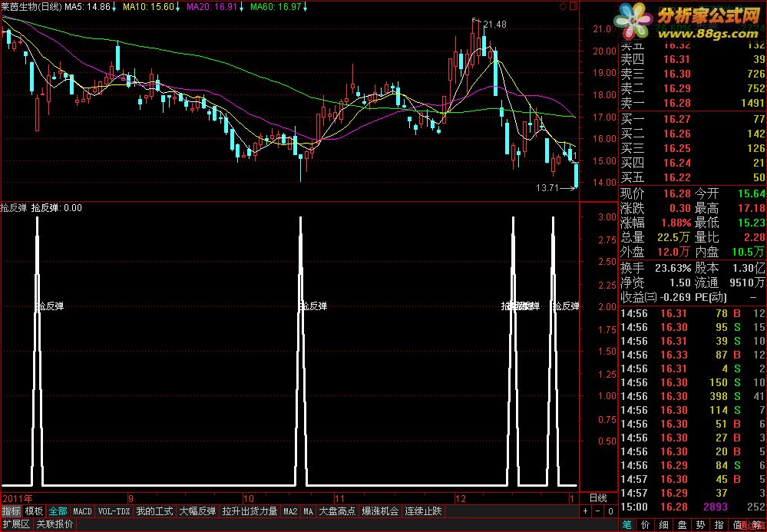This screenshot has height=532, width=767.
Task: Click the 2011年 marker on the time axis
Action: [x=17, y=499]
